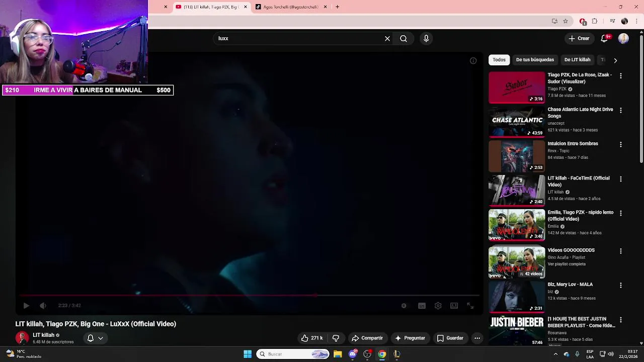Open the Chrome media controls icon
The height and width of the screenshot is (362, 644).
[x=612, y=21]
